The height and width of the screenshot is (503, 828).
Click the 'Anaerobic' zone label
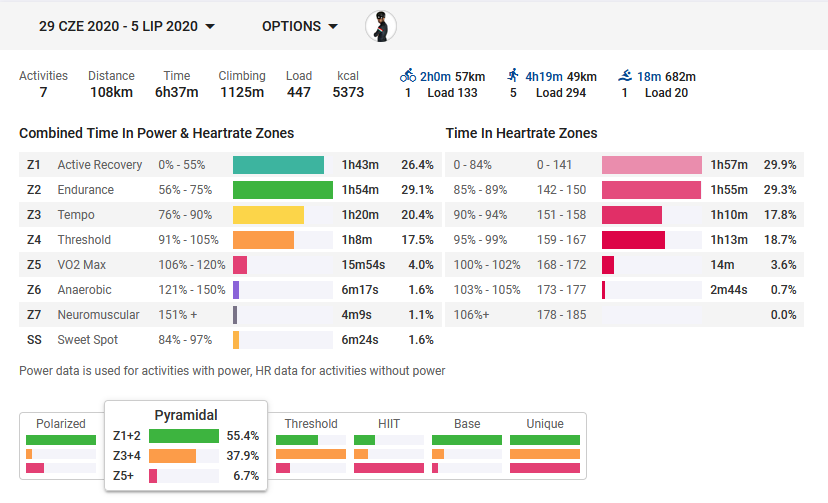pos(84,290)
